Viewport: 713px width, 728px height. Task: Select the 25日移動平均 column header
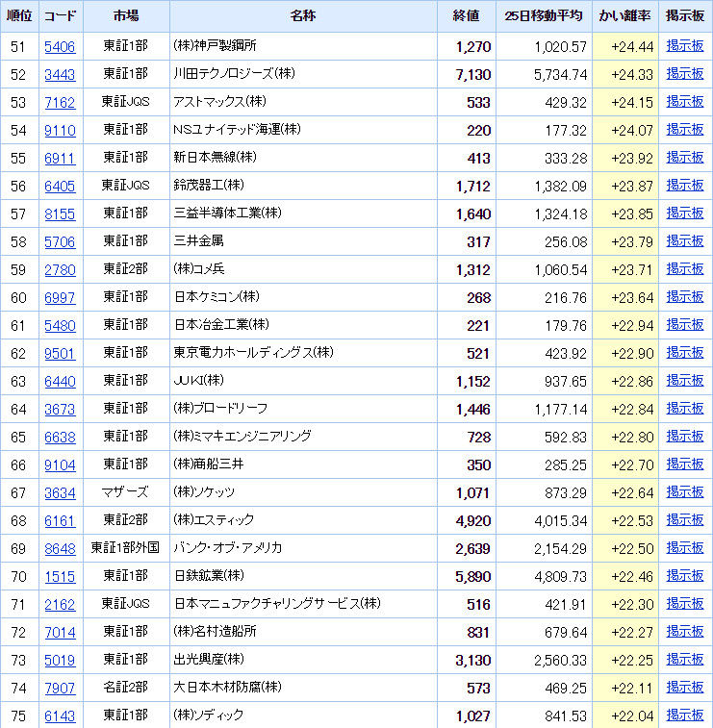point(544,15)
